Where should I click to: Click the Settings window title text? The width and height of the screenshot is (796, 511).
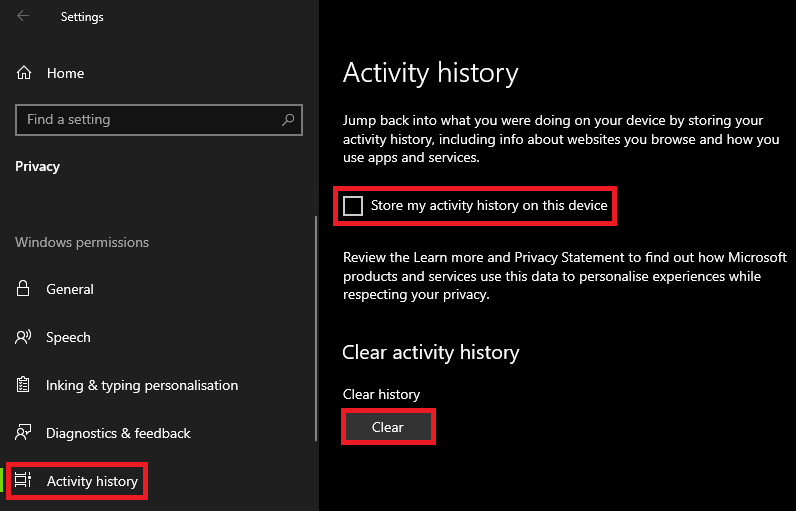tap(82, 16)
